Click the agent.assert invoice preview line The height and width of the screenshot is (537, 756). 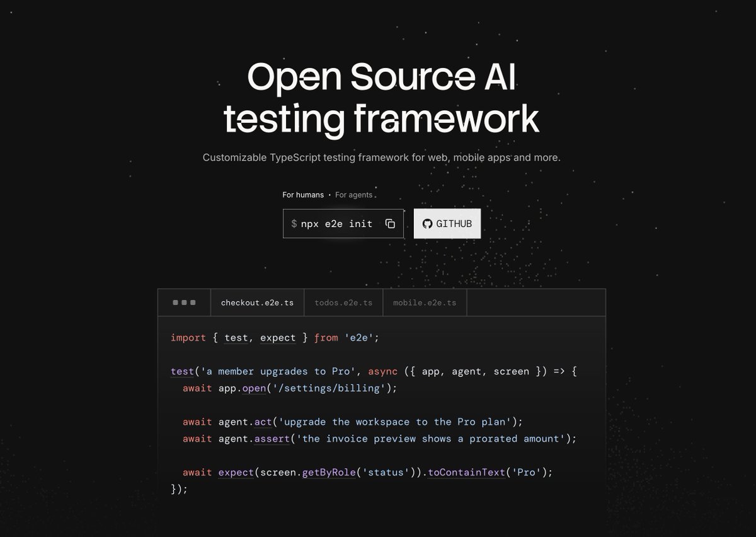pos(380,439)
